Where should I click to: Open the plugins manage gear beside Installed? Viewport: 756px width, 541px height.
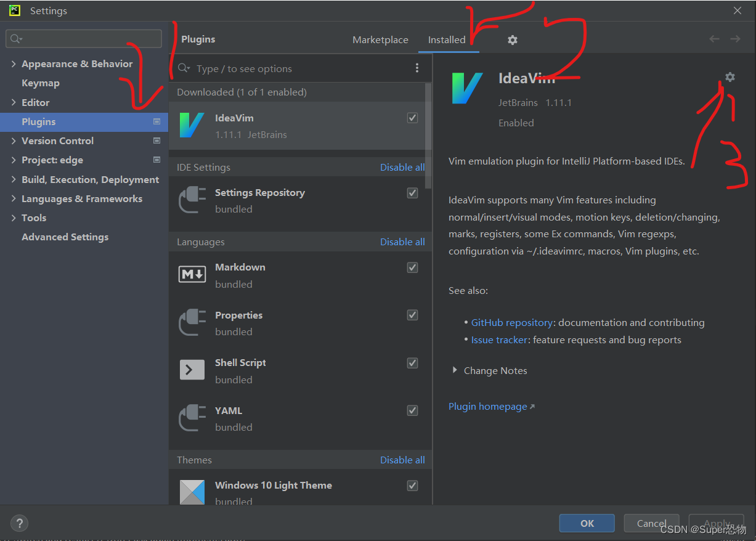(x=513, y=40)
